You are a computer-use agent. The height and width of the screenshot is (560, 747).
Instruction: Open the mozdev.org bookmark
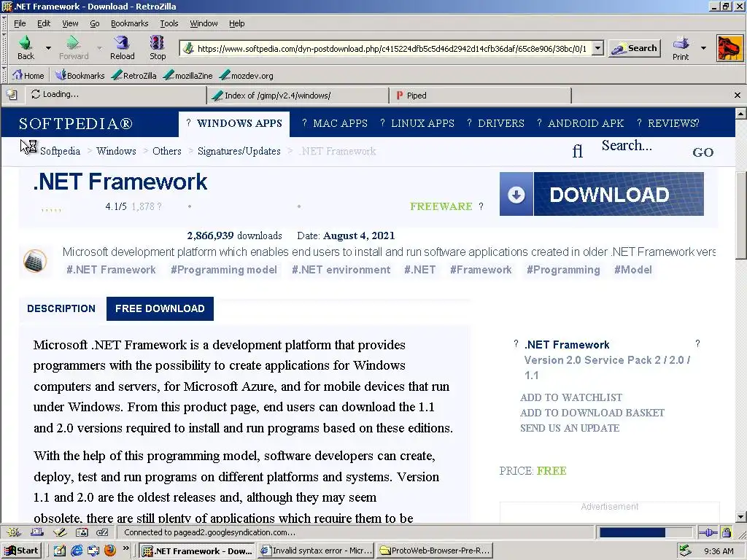[247, 75]
